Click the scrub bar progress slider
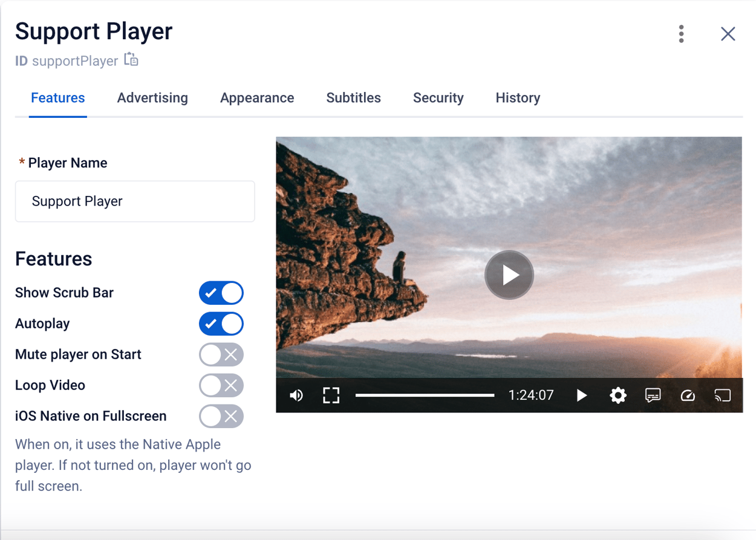The height and width of the screenshot is (540, 756). coord(426,395)
